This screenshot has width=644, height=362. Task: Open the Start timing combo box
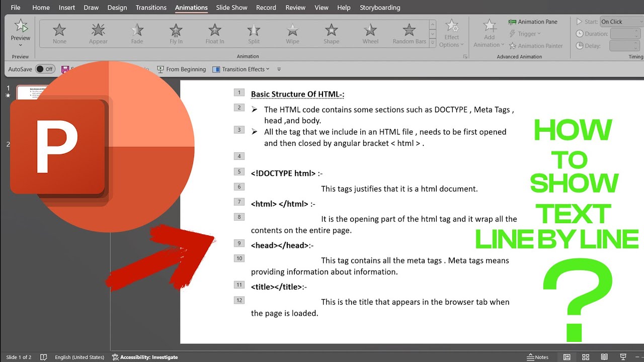[x=621, y=22]
